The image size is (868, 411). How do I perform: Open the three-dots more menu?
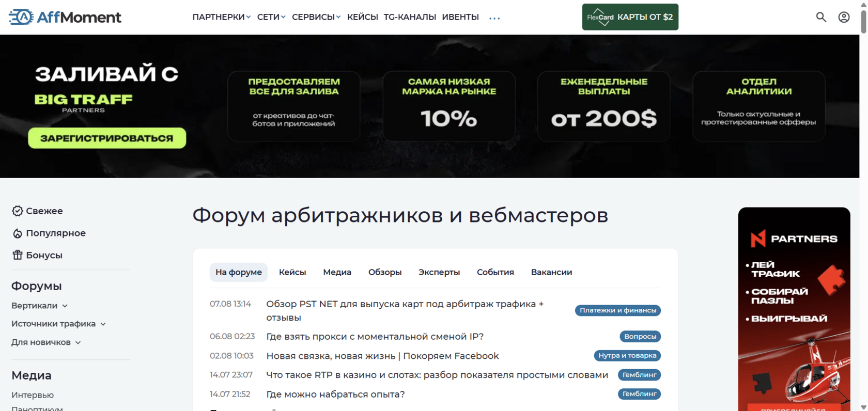[x=494, y=18]
